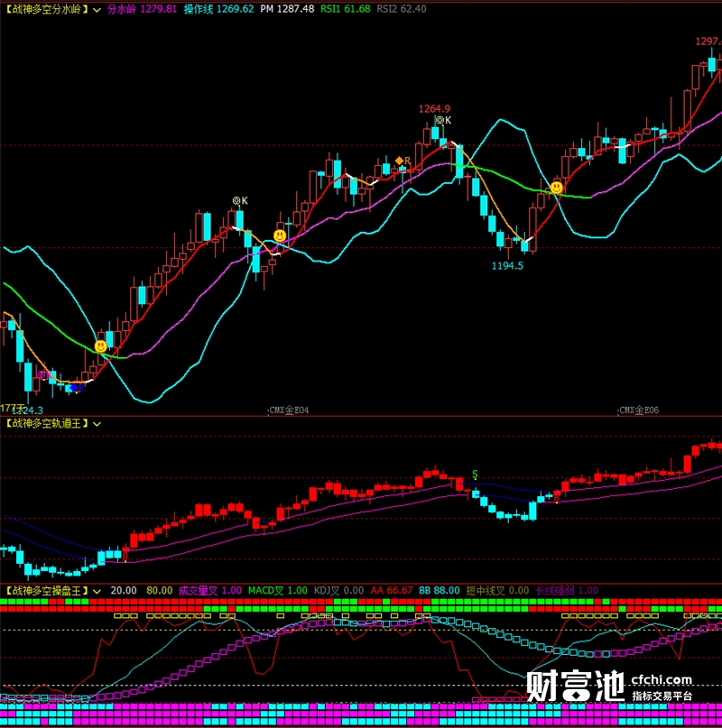Click the ◎K signal marker under the 1264.9 label
The image size is (722, 728).
tap(443, 120)
